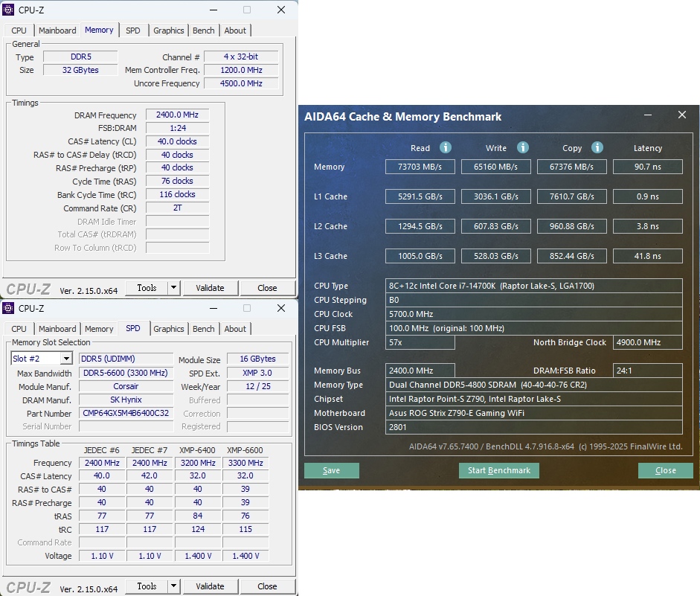Click the top CPU-Z title bar app icon
This screenshot has width=700, height=596.
tap(8, 10)
